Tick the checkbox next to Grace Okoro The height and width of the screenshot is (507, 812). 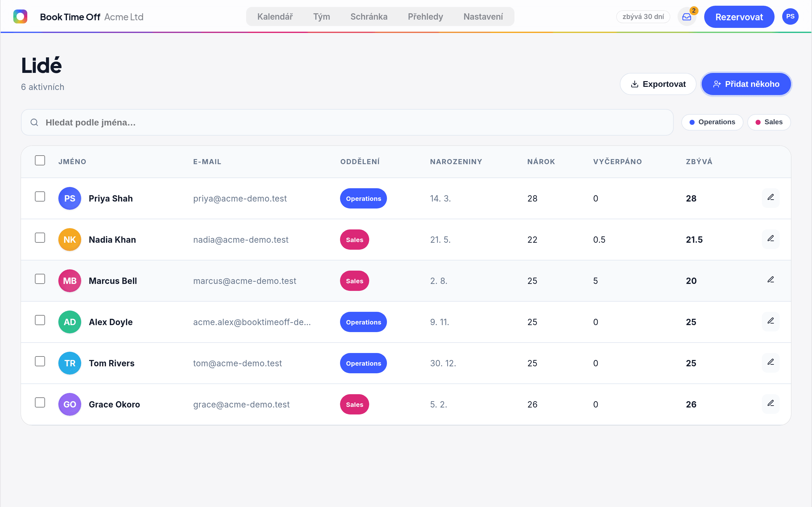(40, 402)
